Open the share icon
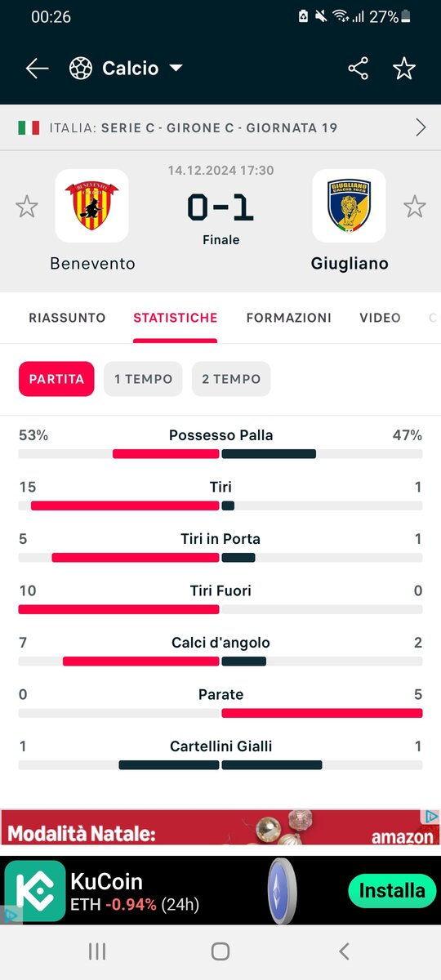Viewport: 441px width, 980px height. pyautogui.click(x=359, y=69)
